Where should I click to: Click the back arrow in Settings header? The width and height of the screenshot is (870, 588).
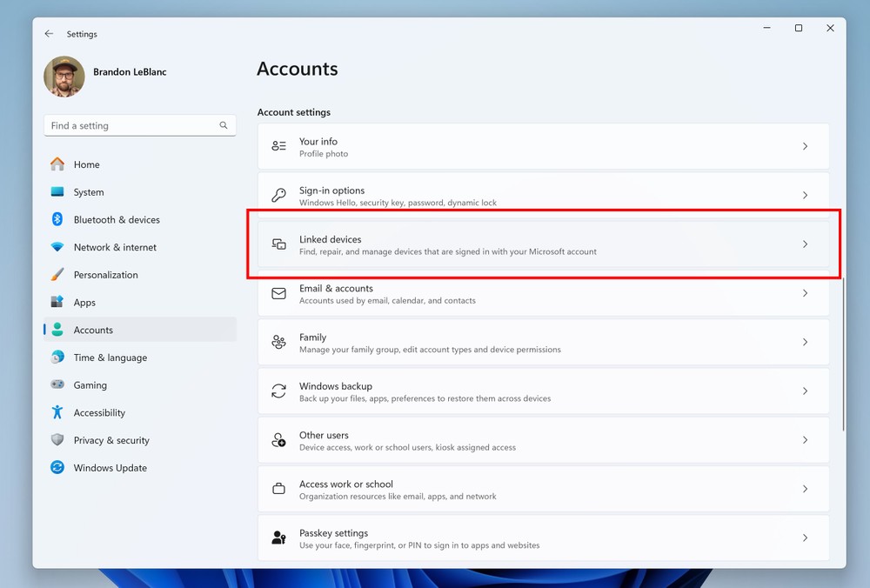[49, 34]
